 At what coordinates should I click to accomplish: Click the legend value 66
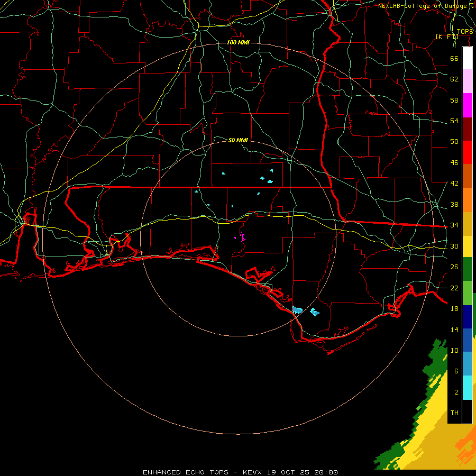454,58
